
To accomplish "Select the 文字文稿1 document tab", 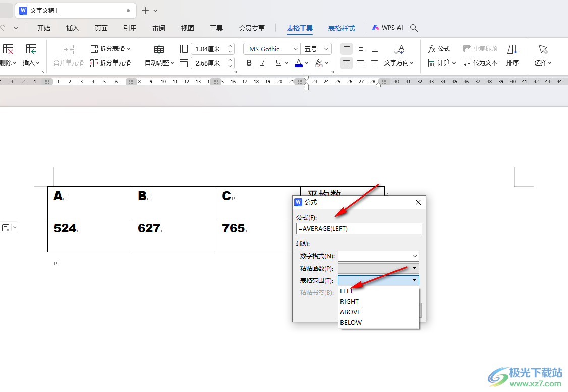I will tap(75, 11).
